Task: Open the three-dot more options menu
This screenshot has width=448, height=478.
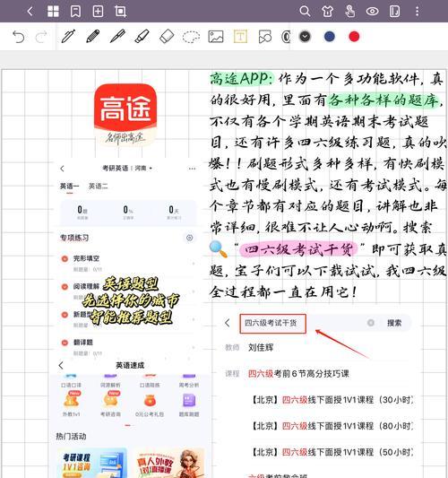Action: pos(418,12)
